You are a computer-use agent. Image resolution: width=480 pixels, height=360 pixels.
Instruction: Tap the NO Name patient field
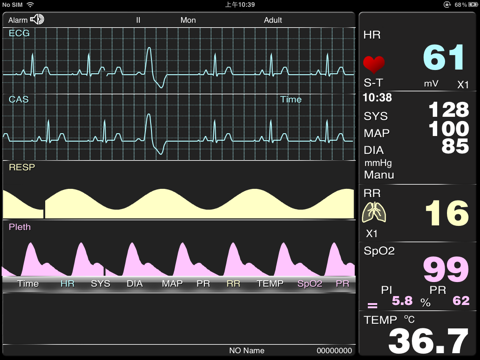247,350
